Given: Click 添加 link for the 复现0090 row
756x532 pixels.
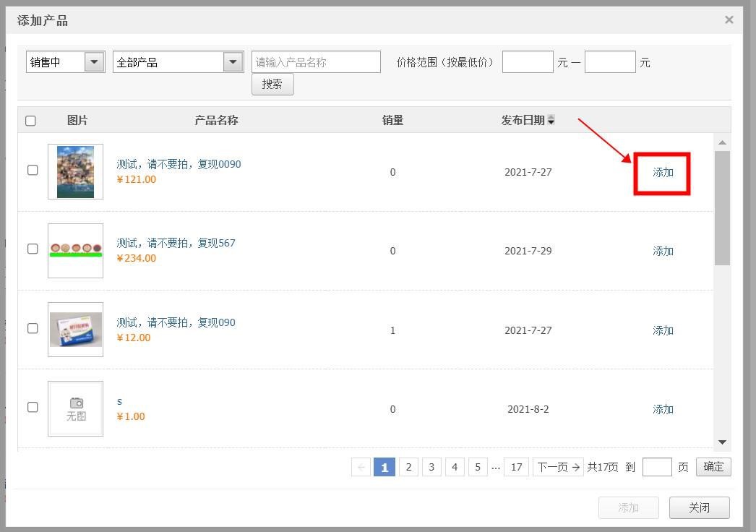Looking at the screenshot, I should [x=663, y=173].
